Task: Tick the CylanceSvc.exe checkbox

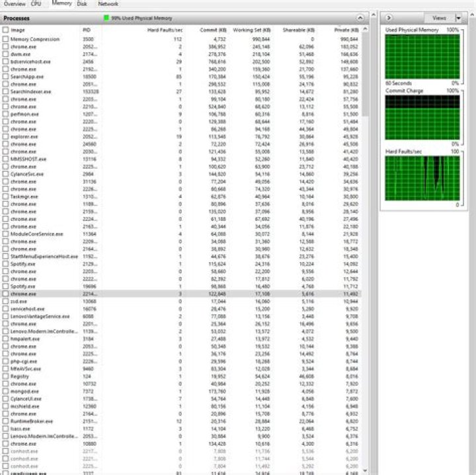Action: pyautogui.click(x=5, y=174)
